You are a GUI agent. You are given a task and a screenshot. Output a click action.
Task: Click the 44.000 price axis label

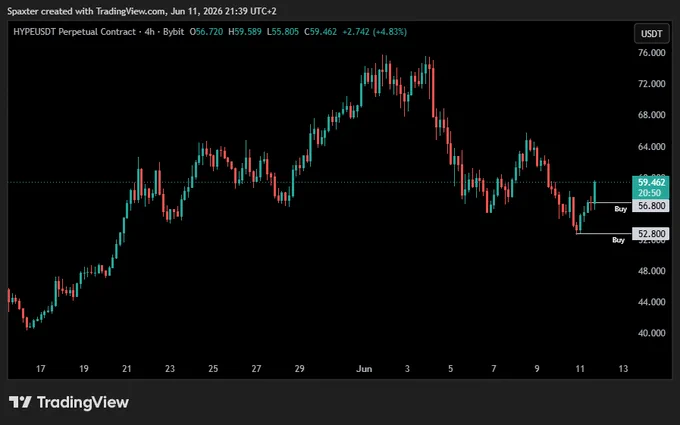(x=651, y=302)
